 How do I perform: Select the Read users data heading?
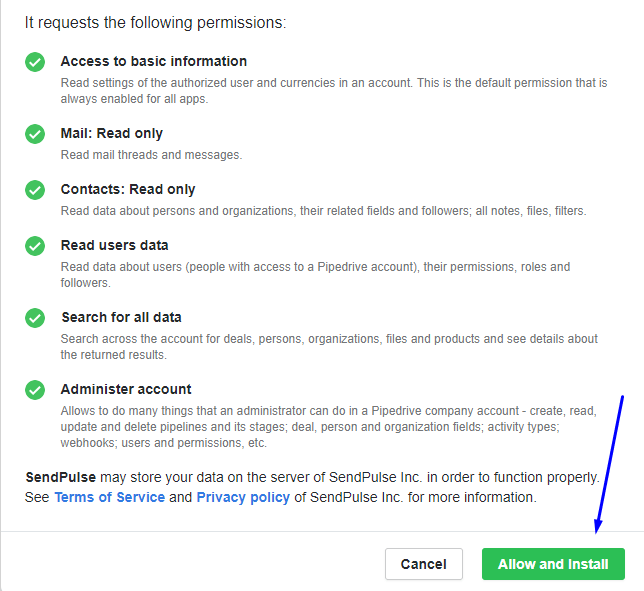click(x=115, y=245)
